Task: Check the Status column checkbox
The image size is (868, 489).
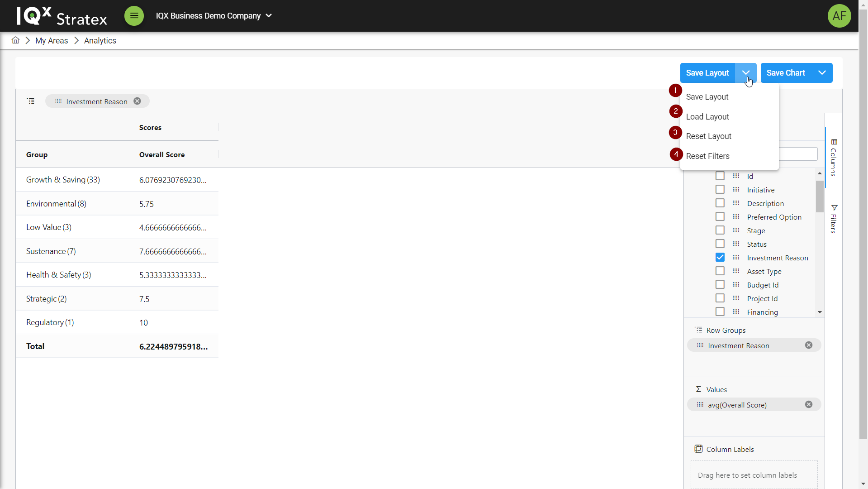Action: (x=720, y=244)
